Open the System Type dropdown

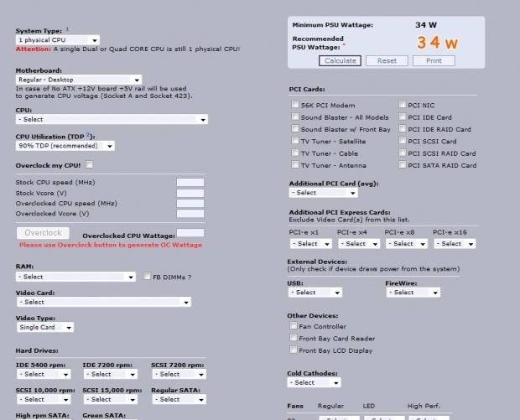pyautogui.click(x=57, y=40)
